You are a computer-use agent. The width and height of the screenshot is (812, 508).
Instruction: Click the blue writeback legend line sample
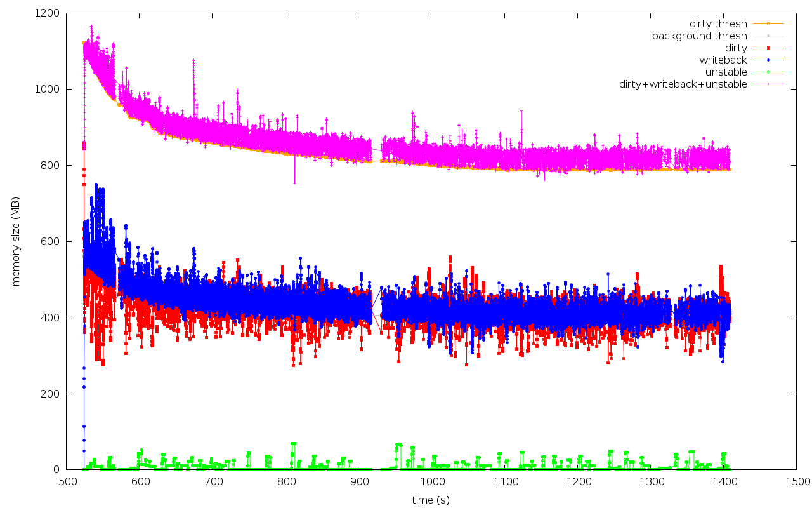pos(768,60)
